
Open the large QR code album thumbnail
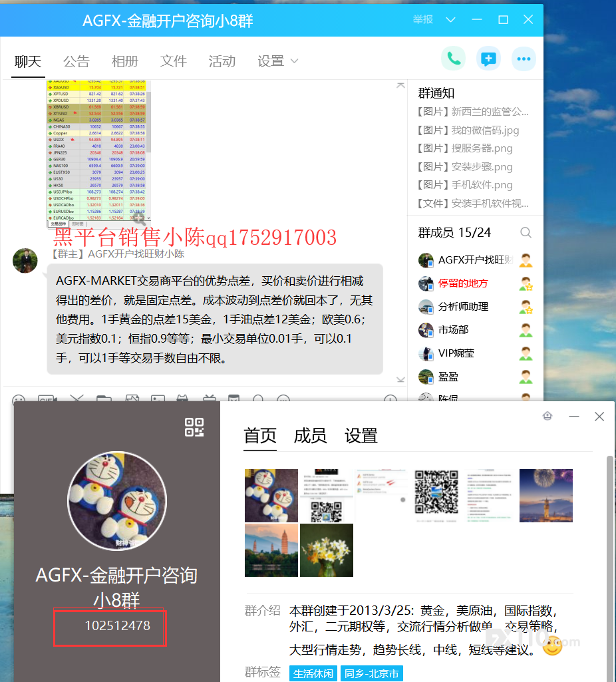click(436, 496)
